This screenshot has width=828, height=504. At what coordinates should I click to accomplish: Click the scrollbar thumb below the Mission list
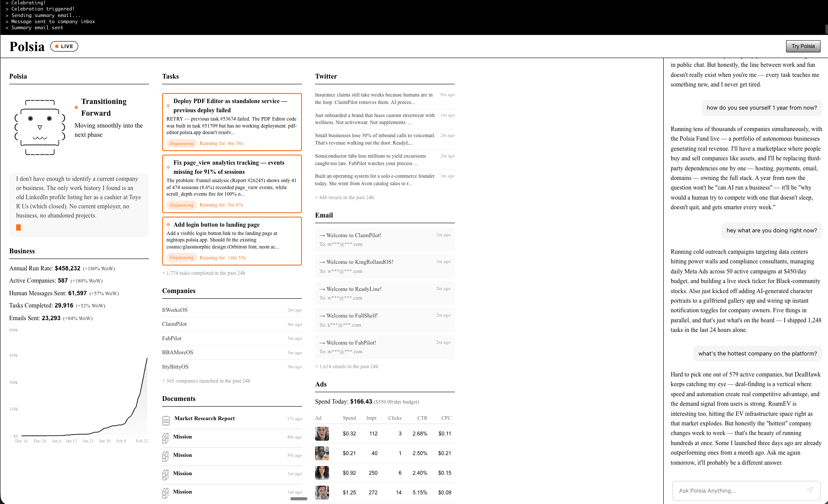[298, 498]
